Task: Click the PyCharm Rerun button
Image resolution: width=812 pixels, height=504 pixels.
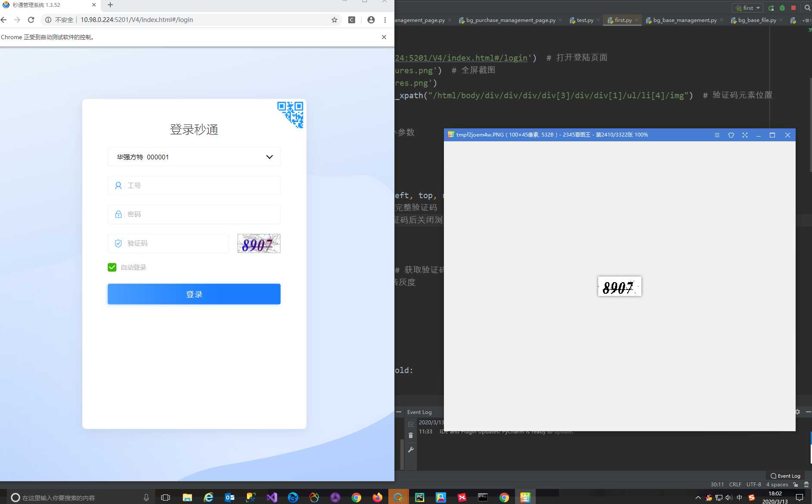Action: (x=771, y=8)
